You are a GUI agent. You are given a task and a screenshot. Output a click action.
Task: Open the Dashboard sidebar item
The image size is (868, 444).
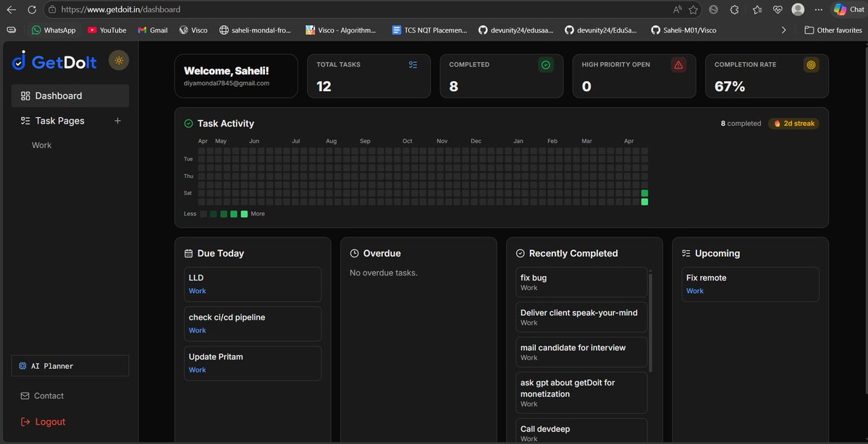[x=70, y=95]
